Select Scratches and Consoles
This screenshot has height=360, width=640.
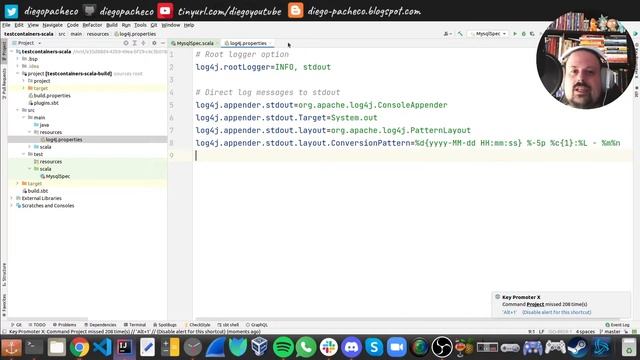45,206
